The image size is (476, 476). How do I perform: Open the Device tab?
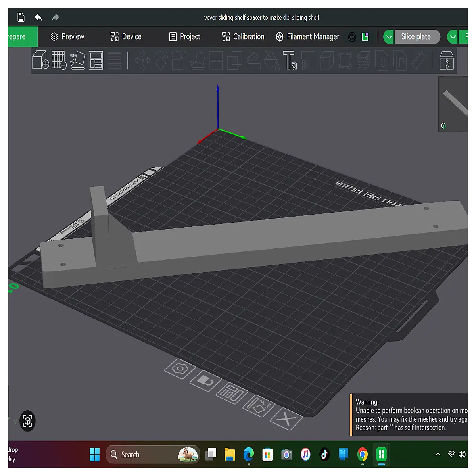[x=126, y=37]
